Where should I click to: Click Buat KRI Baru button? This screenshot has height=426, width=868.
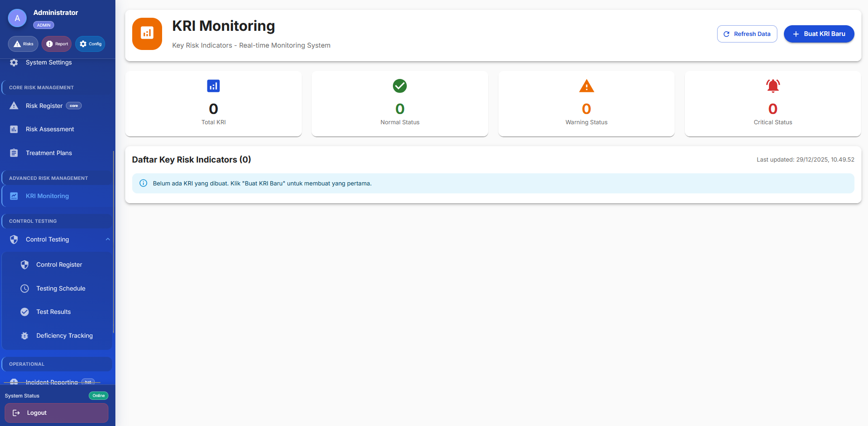pos(818,34)
